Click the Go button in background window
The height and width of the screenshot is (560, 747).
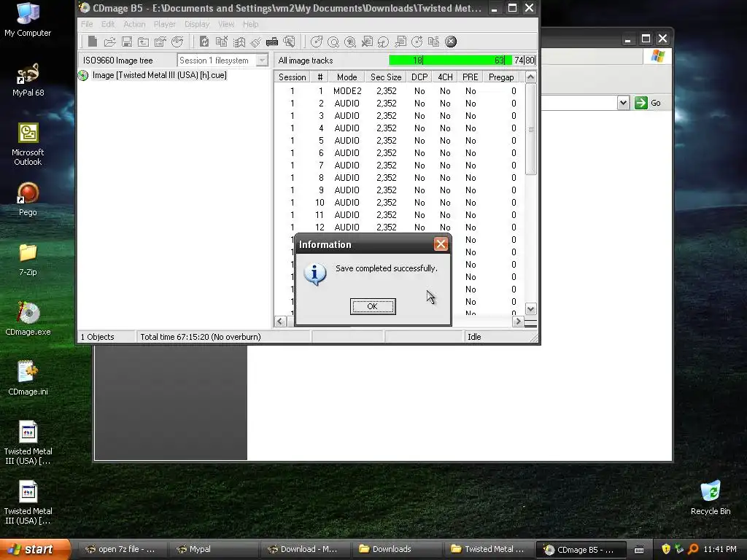(649, 103)
